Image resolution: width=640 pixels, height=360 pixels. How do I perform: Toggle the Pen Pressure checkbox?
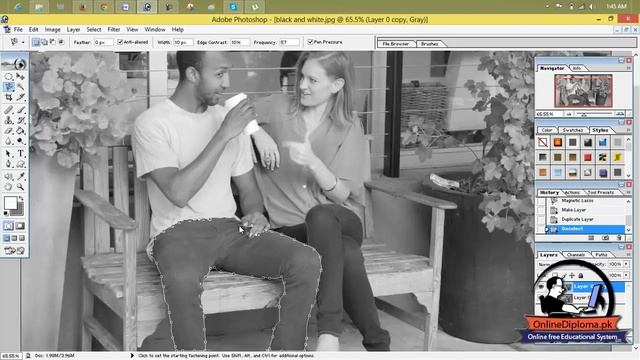click(x=311, y=42)
